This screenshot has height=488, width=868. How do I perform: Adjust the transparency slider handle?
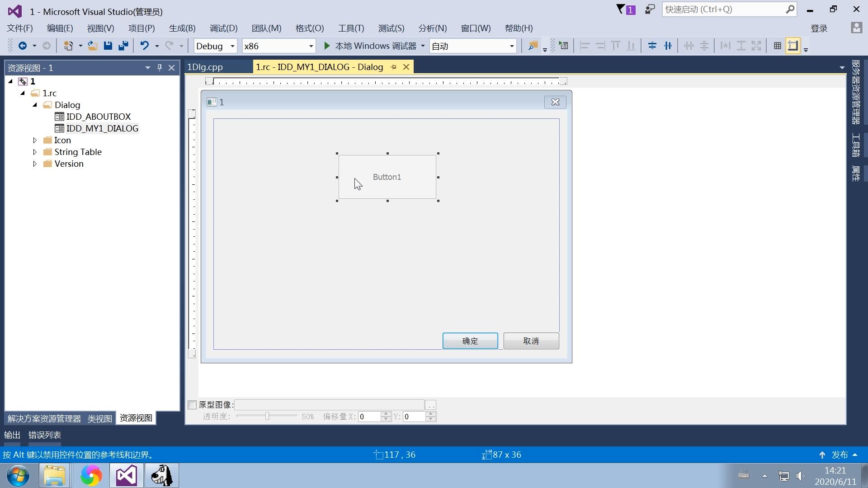coord(267,416)
